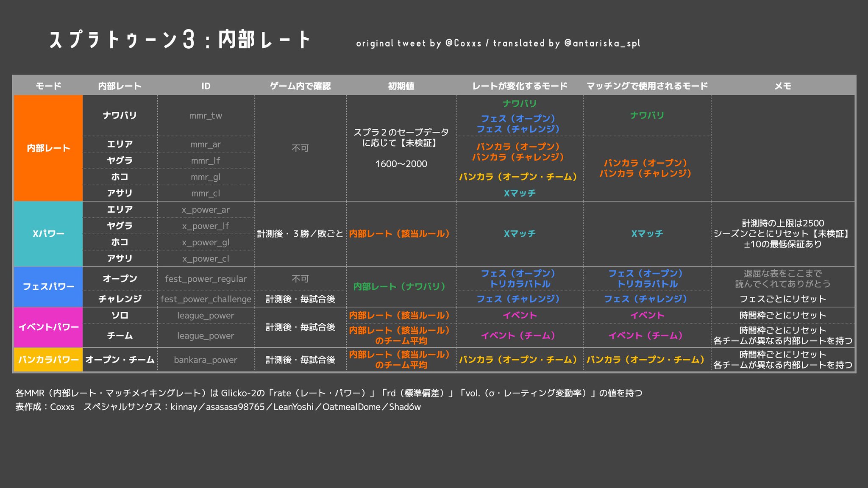
Task: Click the x_power_ar ID cell
Action: (206, 210)
